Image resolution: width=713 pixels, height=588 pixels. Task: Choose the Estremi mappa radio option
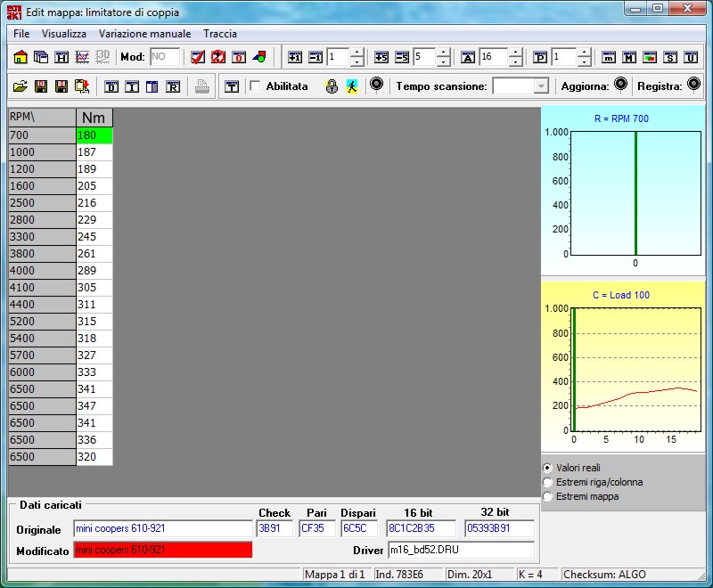(x=547, y=496)
